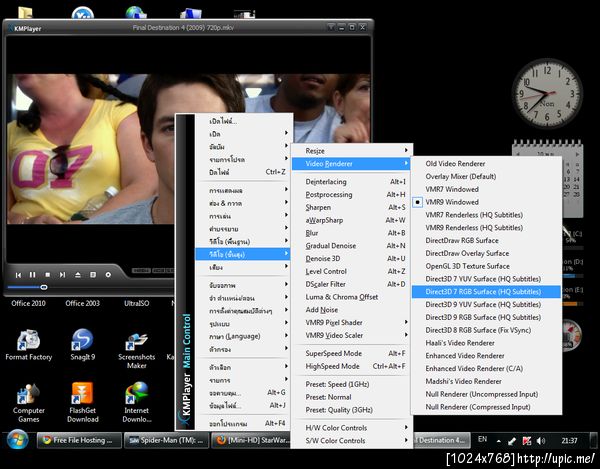Viewport: 600px width, 469px height.
Task: Skip to next track in KMPlayer
Action: click(x=62, y=275)
